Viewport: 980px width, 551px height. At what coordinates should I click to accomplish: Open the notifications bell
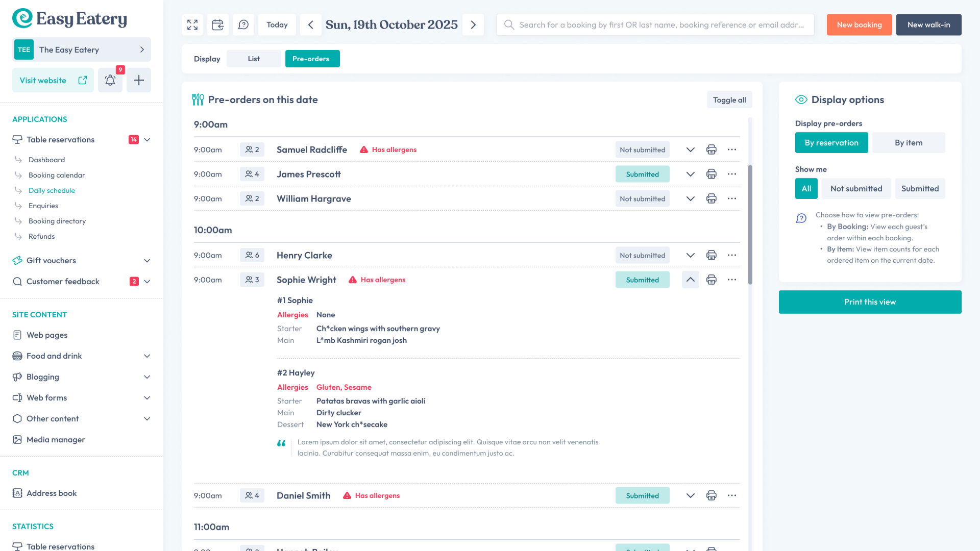pyautogui.click(x=110, y=80)
